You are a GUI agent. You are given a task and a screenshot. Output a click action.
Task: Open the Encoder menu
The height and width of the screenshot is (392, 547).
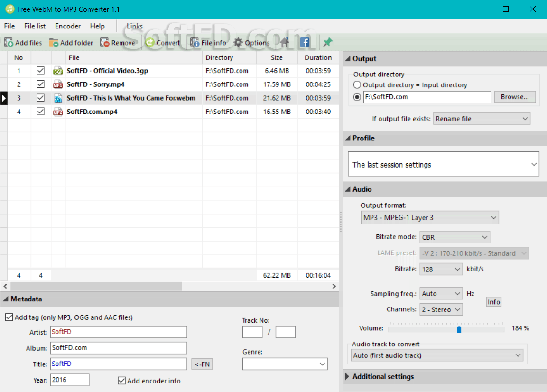(68, 26)
